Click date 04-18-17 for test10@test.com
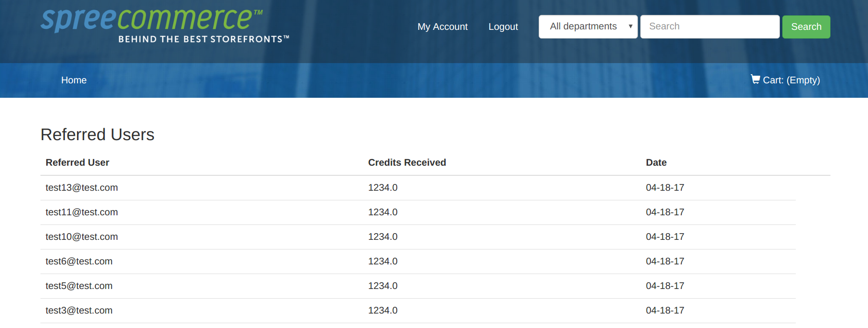 pos(665,237)
